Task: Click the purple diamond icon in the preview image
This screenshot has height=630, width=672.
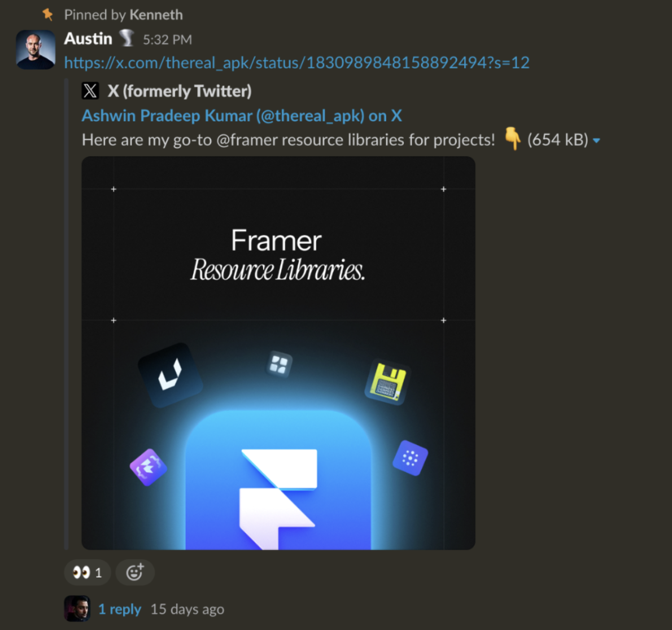Action: pyautogui.click(x=149, y=467)
